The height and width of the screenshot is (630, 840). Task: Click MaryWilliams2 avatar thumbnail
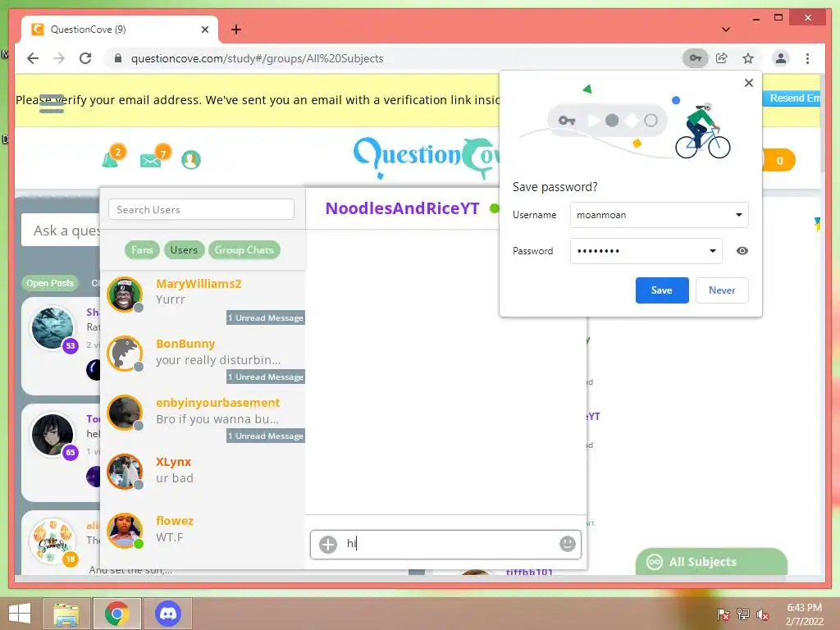[125, 294]
